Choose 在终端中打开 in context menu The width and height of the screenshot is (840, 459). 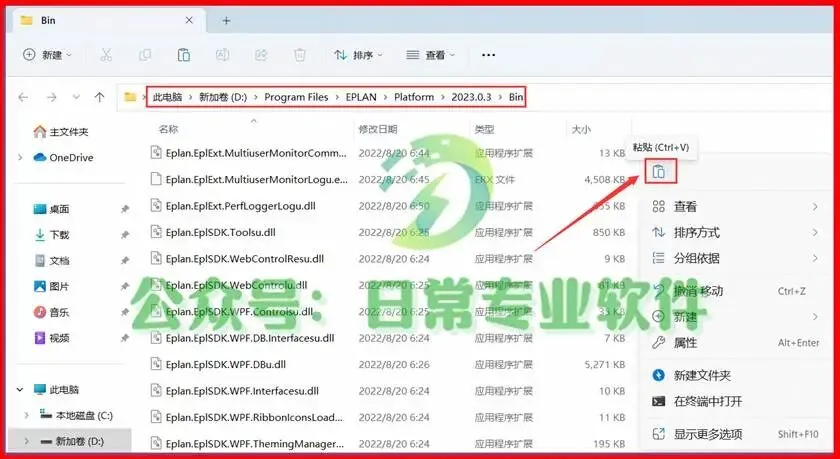(x=736, y=401)
